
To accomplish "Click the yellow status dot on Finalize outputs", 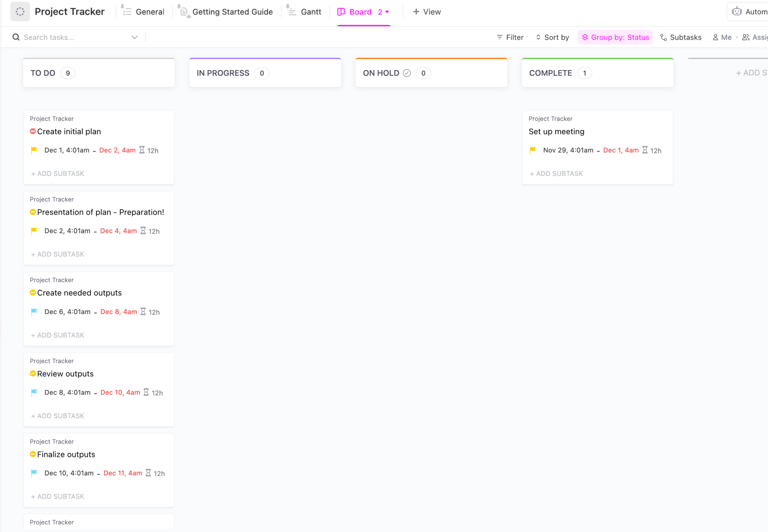I will click(33, 454).
